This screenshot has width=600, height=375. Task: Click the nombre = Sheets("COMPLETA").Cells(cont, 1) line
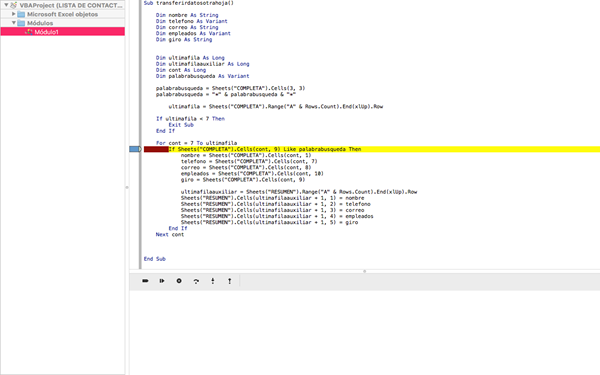[x=246, y=155]
